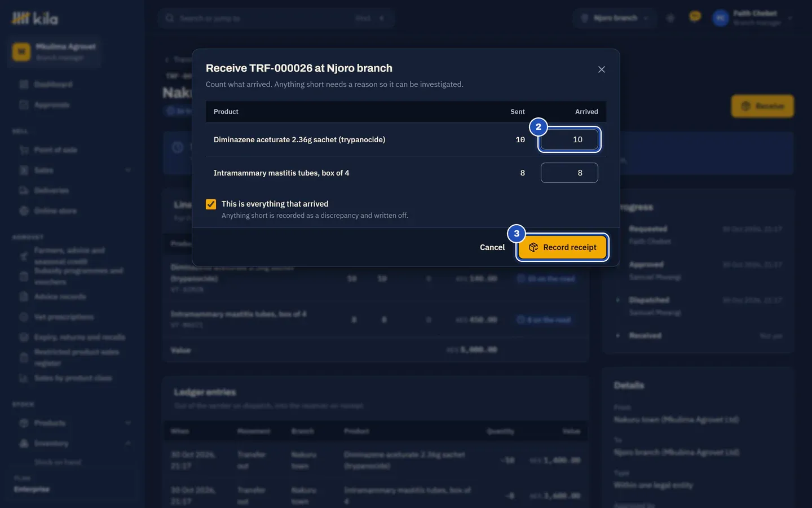Open Deliveries in the sidebar
812x508 pixels.
51,191
